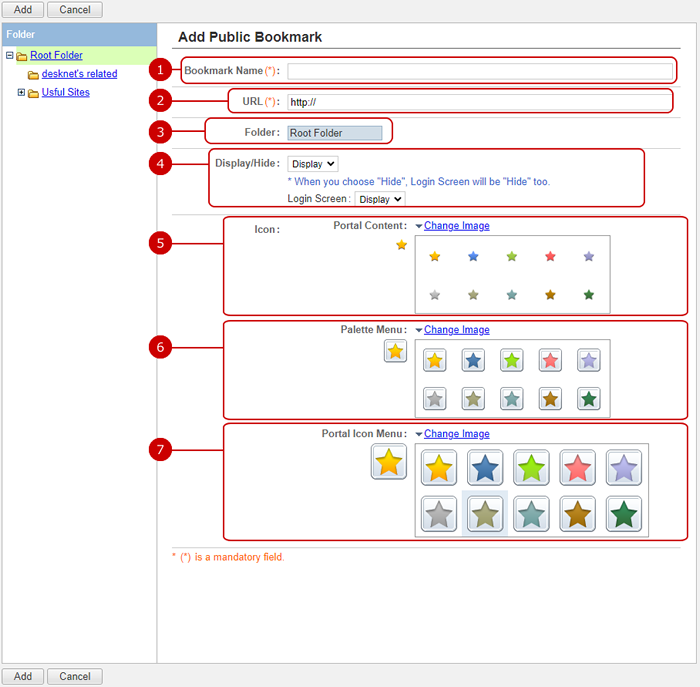This screenshot has width=700, height=687.
Task: Collapse Portal Icon Menu Change Image arrow
Action: pos(419,434)
